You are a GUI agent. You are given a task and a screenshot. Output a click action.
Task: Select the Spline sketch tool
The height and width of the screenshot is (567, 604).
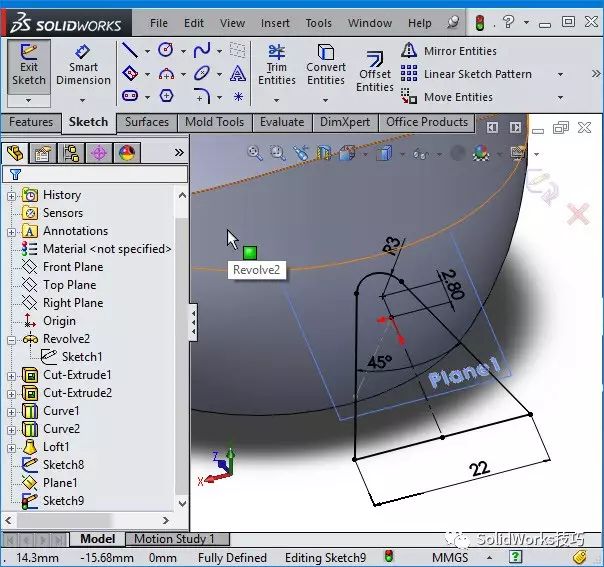click(202, 50)
